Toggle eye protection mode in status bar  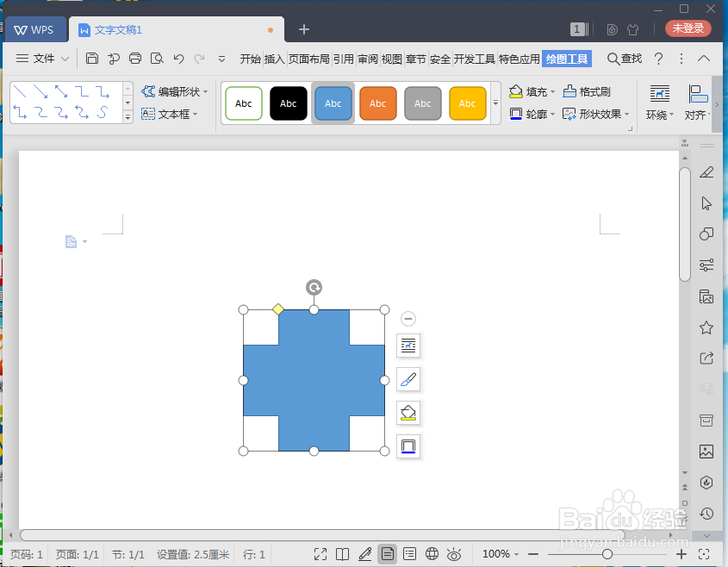click(x=454, y=554)
